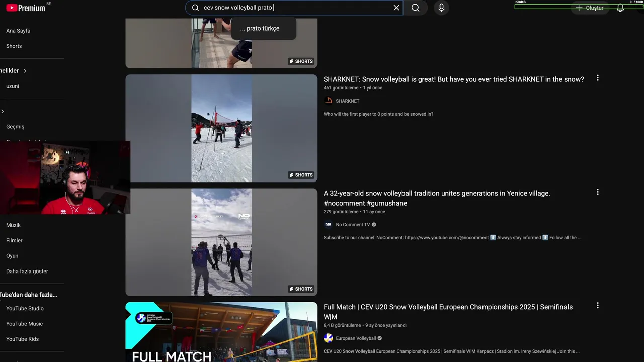Click the 'Subscribe to our channel: NoComment' description

pos(452,238)
